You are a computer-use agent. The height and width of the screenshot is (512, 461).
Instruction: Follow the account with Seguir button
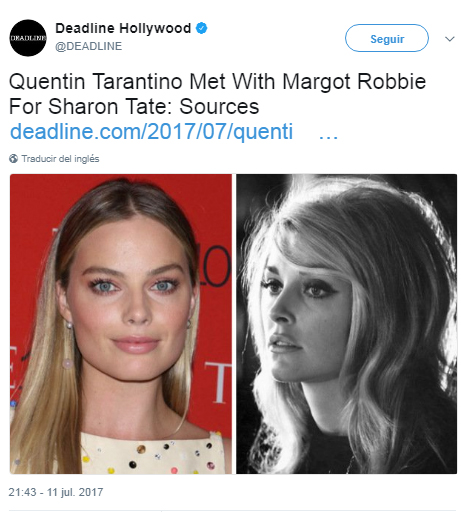coord(387,38)
